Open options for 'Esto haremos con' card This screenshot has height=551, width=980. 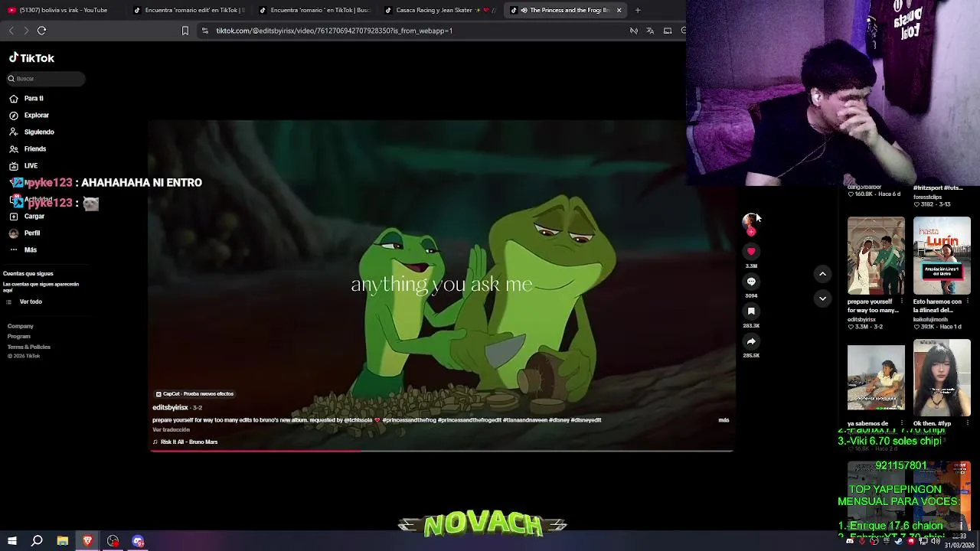pyautogui.click(x=968, y=302)
